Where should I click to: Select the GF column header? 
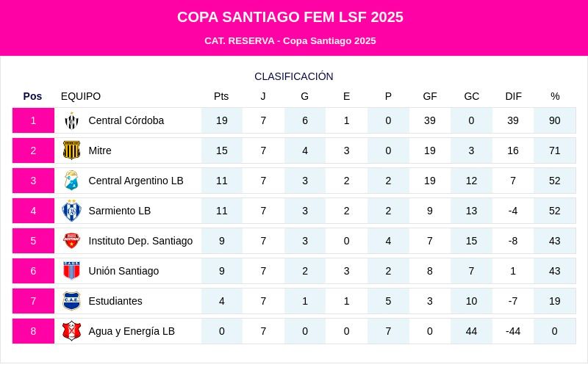coord(430,96)
